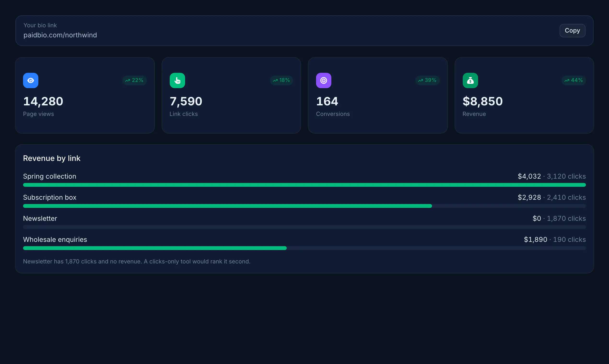Click the Wholesale enquiries label

click(55, 240)
